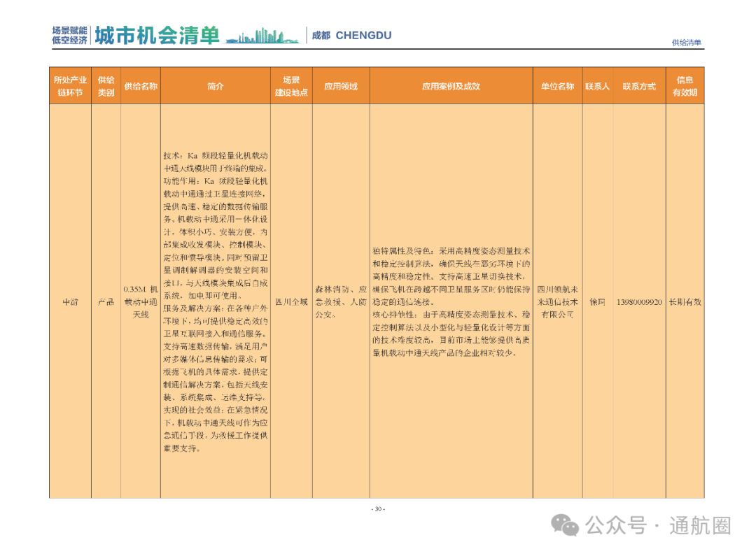Viewport: 756px width, 556px height.
Task: Click the 城市机会清单 title heading
Action: (x=157, y=36)
